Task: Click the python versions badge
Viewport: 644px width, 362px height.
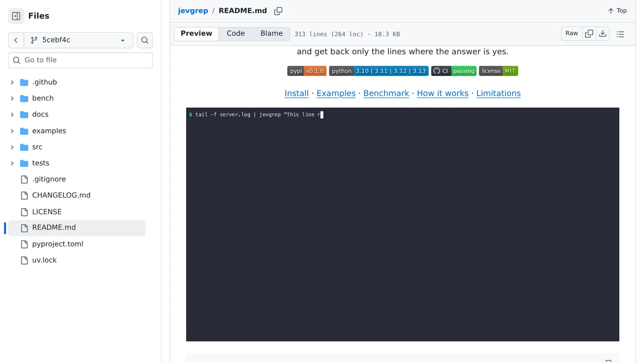Action: tap(379, 71)
